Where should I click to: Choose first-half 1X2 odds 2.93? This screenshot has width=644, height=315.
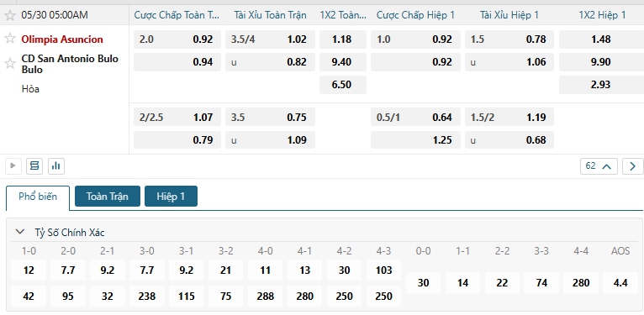click(x=601, y=85)
